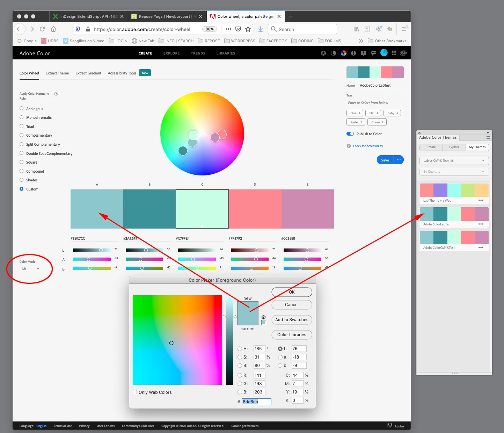The image size is (504, 433).
Task: Open page actions three-dot menu in address bar
Action: coord(228,29)
